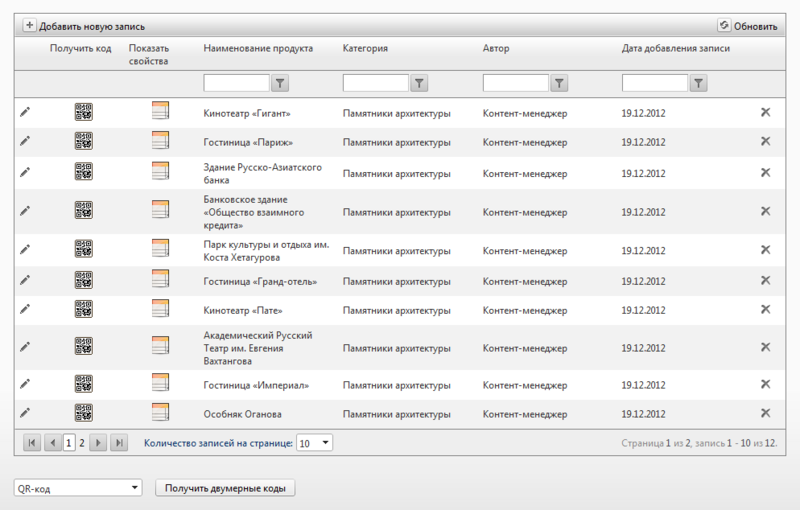Show properties of Парк культуры и отдыха

pos(160,248)
